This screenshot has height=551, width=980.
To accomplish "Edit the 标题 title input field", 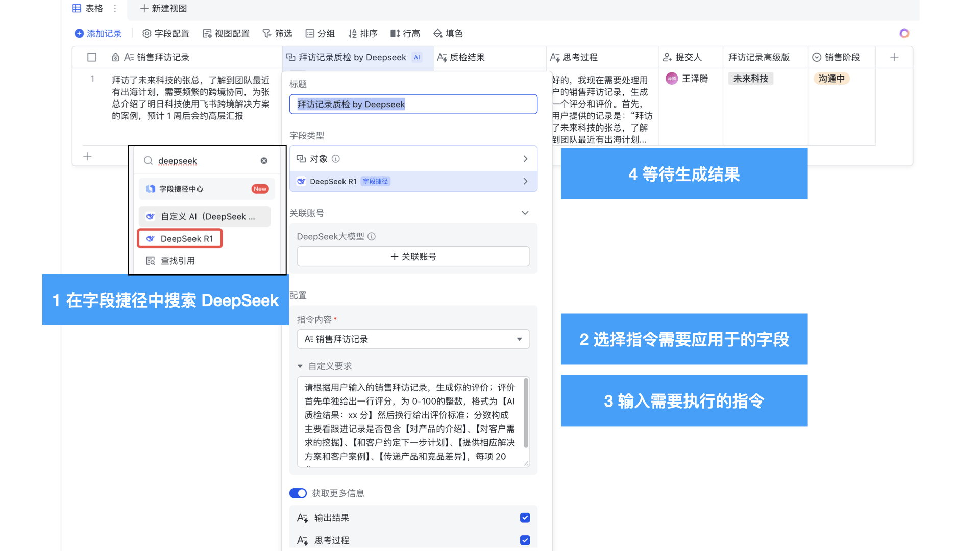I will pos(413,104).
